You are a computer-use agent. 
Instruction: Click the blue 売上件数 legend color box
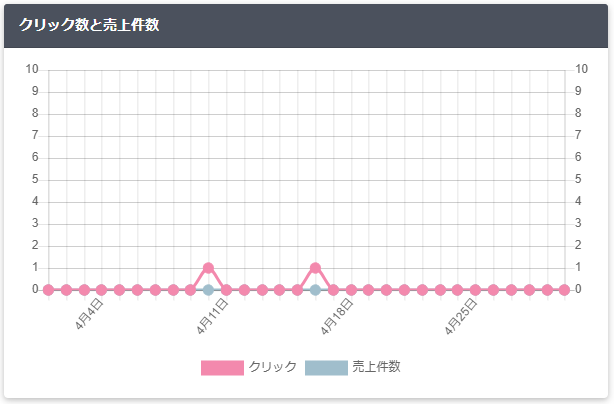(x=326, y=368)
